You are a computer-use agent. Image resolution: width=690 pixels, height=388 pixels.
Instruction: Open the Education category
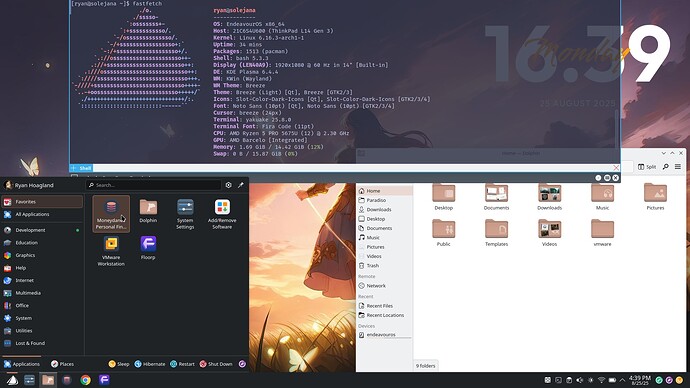pos(42,242)
